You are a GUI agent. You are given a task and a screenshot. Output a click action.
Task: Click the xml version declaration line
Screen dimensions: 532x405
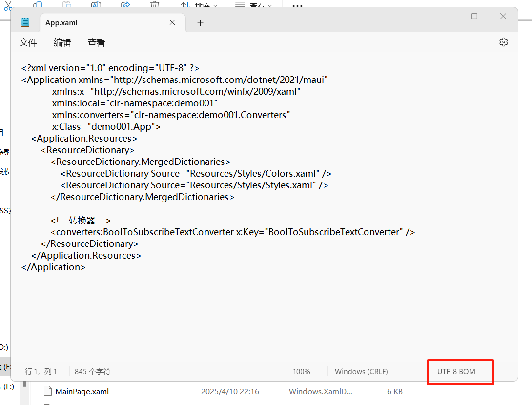click(110, 68)
